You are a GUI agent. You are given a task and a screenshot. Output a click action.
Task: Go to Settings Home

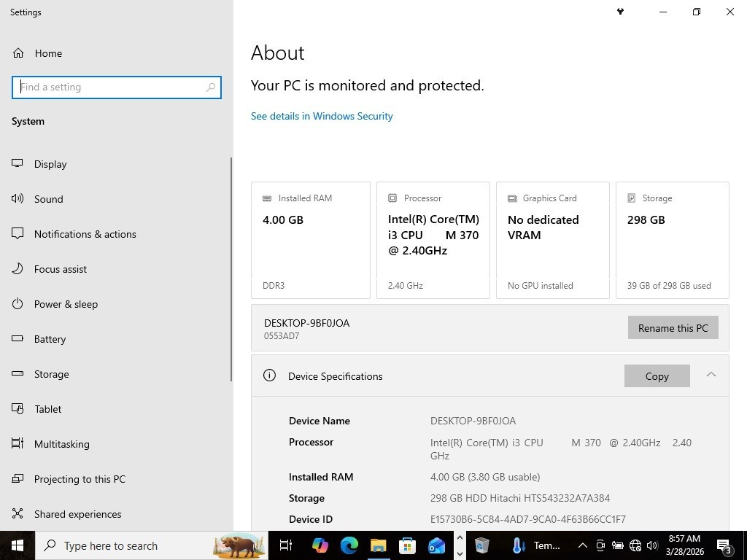pyautogui.click(x=37, y=53)
